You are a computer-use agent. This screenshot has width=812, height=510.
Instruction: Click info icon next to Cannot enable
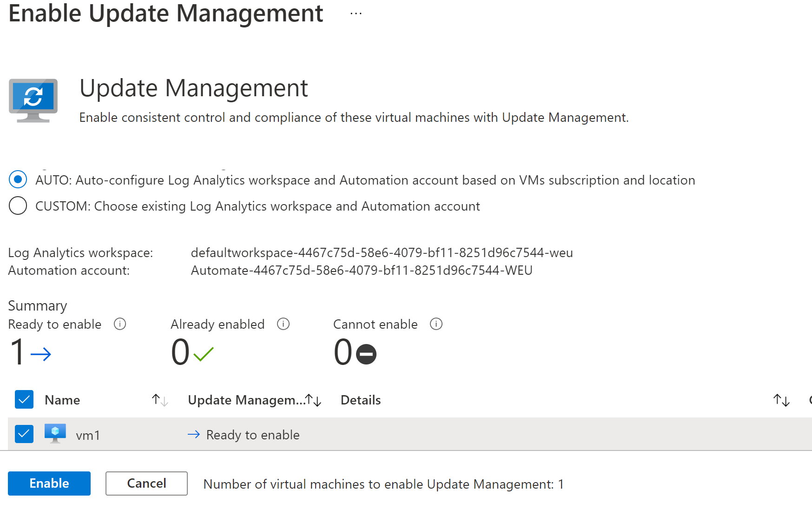pyautogui.click(x=436, y=324)
